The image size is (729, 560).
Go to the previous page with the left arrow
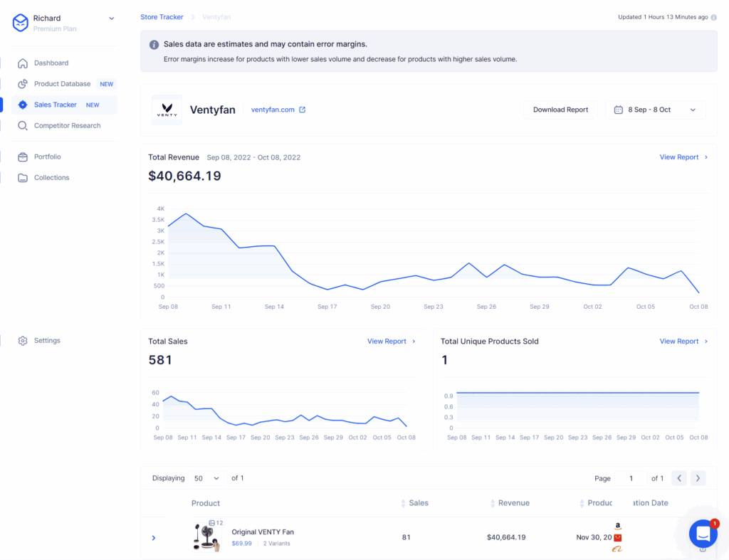pyautogui.click(x=679, y=478)
